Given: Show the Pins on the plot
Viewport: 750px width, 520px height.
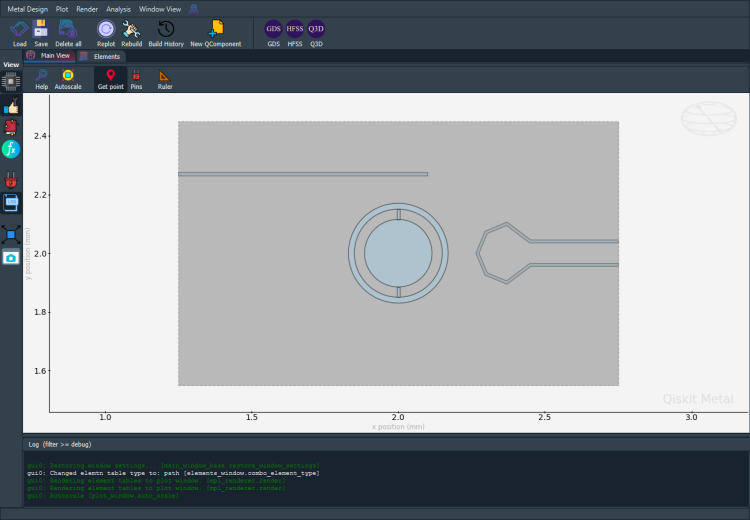Looking at the screenshot, I should click(x=136, y=79).
